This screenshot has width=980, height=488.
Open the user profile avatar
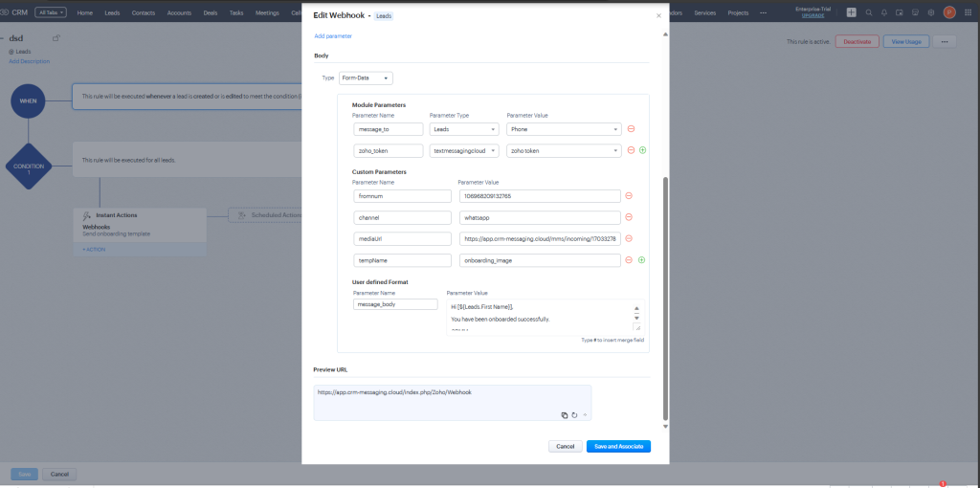(x=949, y=12)
